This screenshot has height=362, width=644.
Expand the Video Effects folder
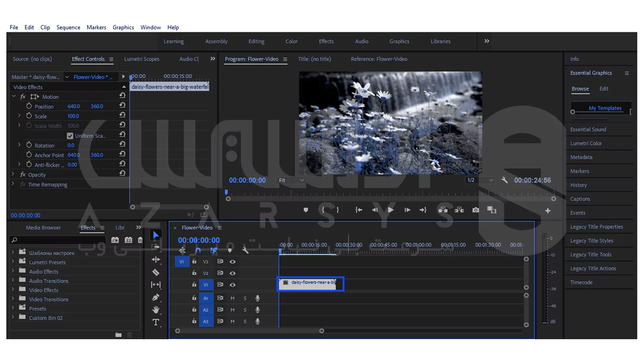13,290
